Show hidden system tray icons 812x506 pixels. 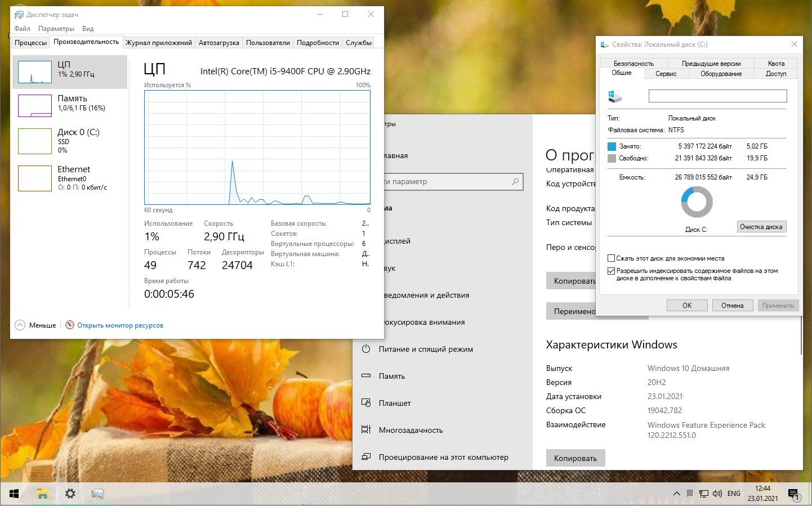point(676,494)
